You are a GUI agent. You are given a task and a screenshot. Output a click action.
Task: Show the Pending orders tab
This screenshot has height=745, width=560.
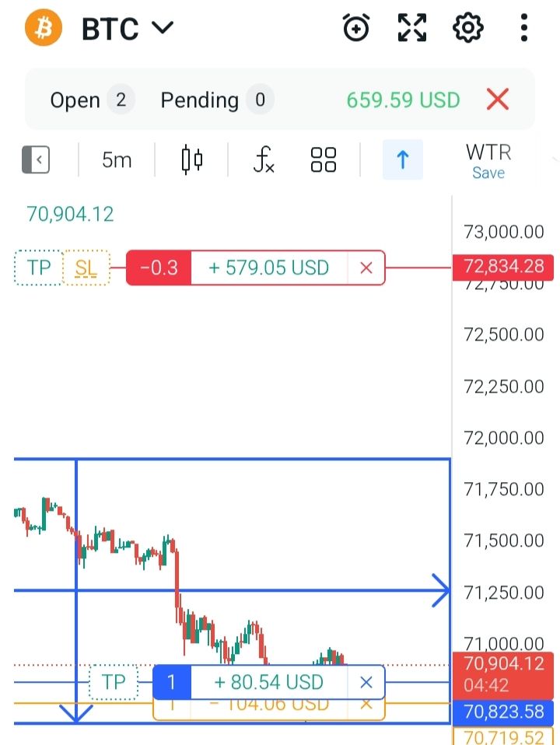pyautogui.click(x=213, y=100)
